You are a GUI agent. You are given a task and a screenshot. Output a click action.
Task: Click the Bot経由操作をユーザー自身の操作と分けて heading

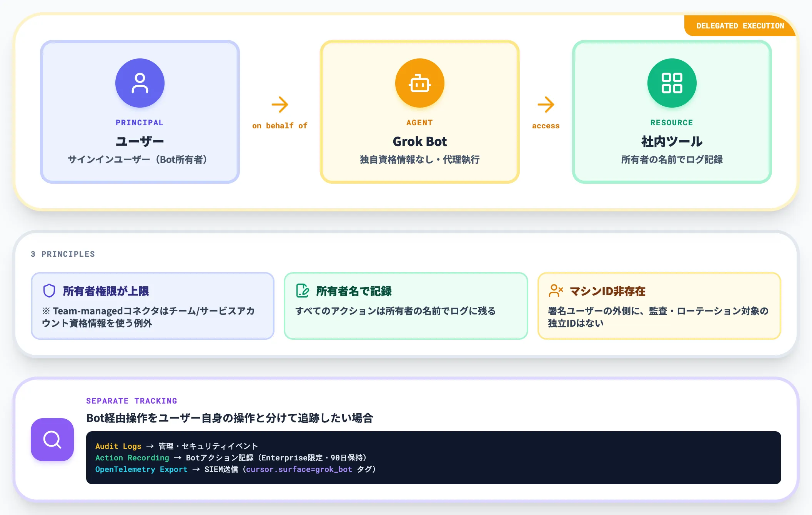click(x=230, y=418)
